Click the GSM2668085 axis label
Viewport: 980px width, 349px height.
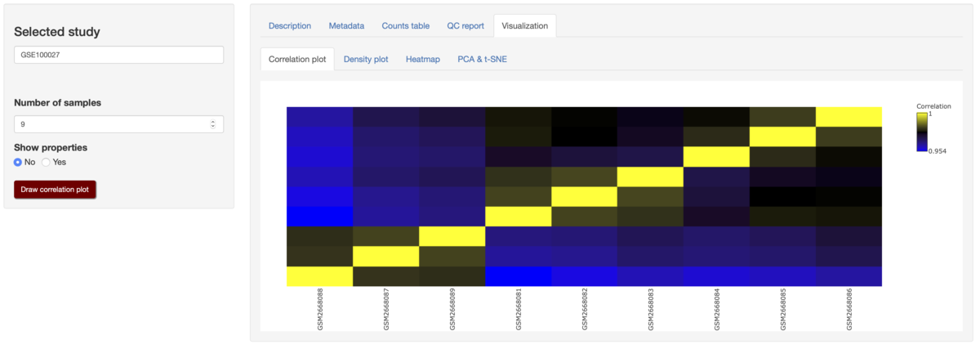pos(782,311)
